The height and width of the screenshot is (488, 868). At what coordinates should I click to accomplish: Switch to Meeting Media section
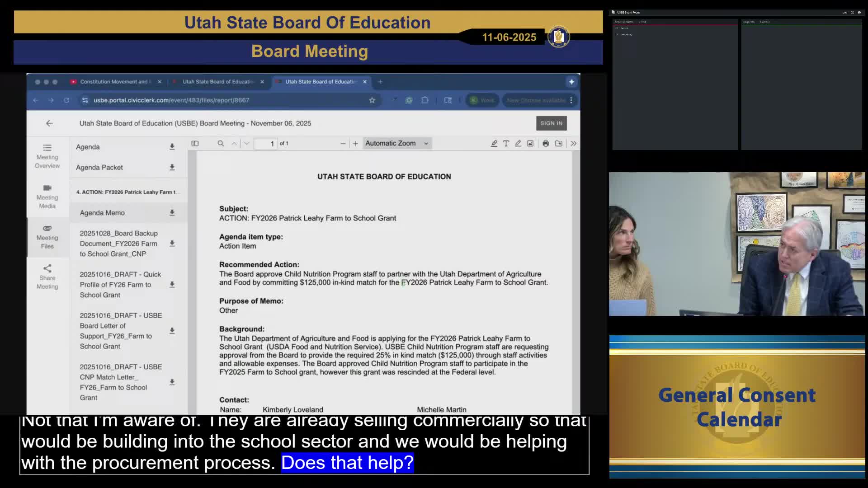[x=47, y=197]
